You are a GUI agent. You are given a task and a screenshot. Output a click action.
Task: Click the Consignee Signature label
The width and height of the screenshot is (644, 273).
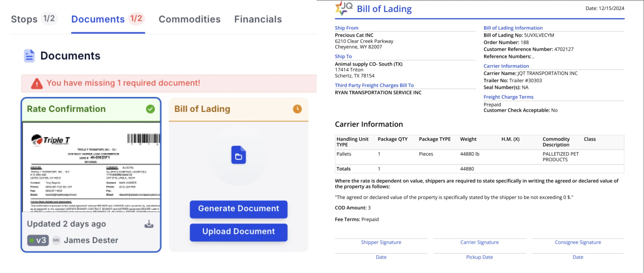pos(578,242)
